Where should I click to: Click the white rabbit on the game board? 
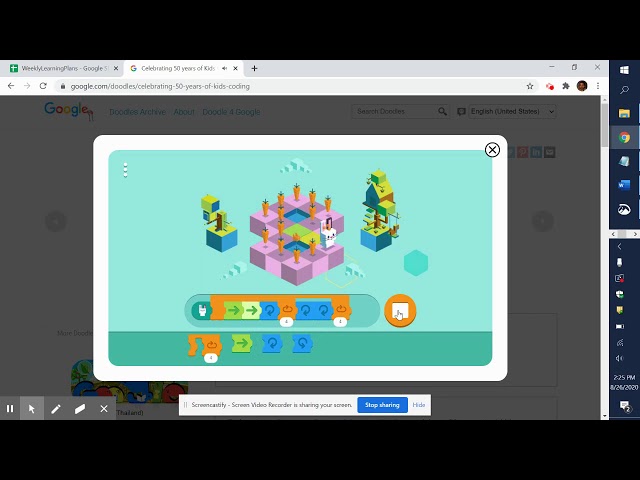328,234
